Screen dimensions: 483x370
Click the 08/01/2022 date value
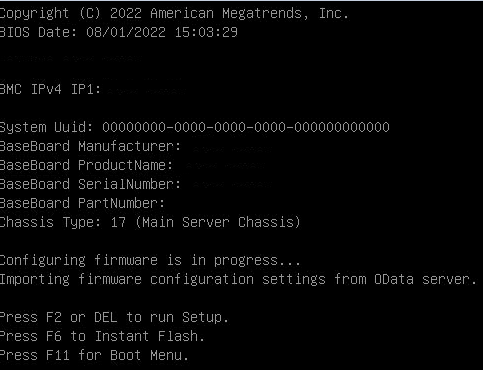[126, 32]
